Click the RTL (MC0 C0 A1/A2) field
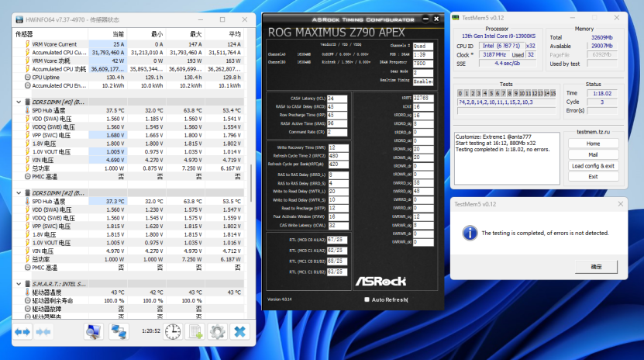 [337, 240]
